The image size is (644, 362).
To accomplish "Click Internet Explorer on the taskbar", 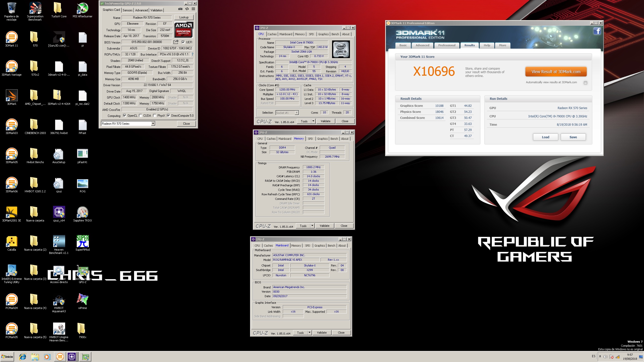I will coord(23,356).
